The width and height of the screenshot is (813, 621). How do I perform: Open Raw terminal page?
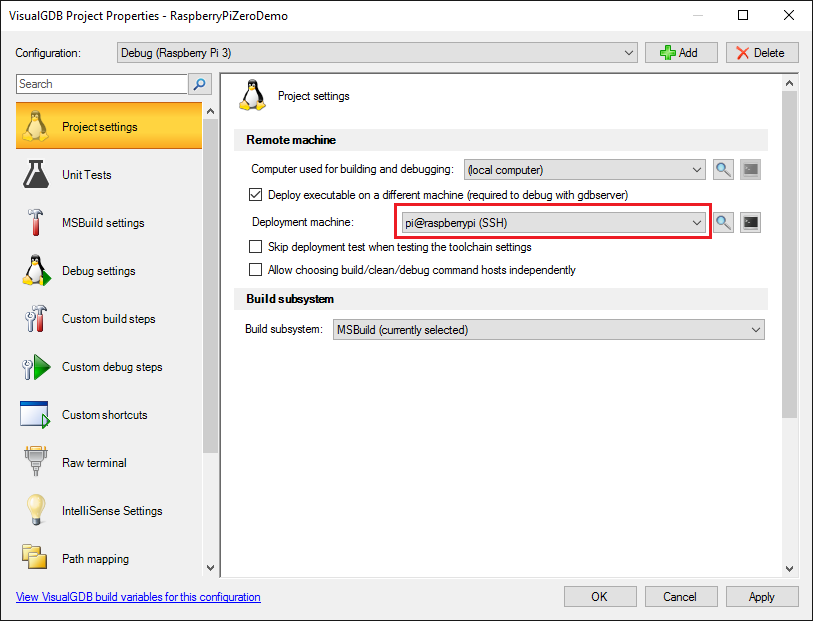point(109,463)
